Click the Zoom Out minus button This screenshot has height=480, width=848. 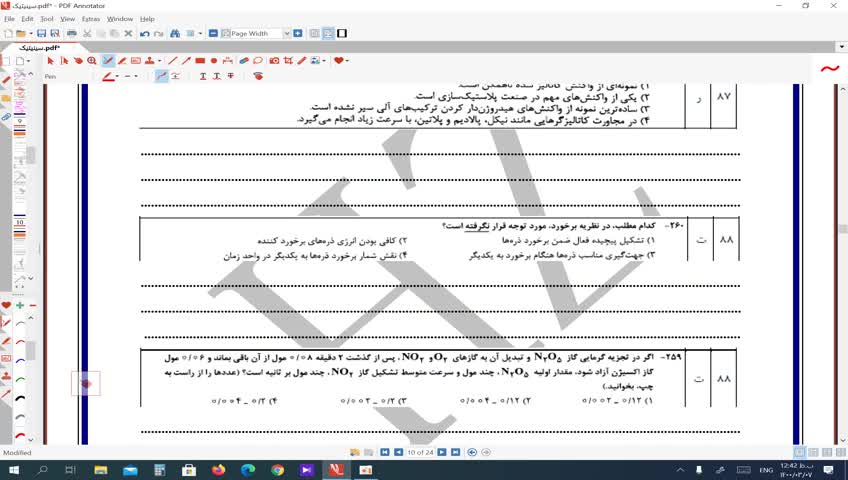(x=213, y=34)
